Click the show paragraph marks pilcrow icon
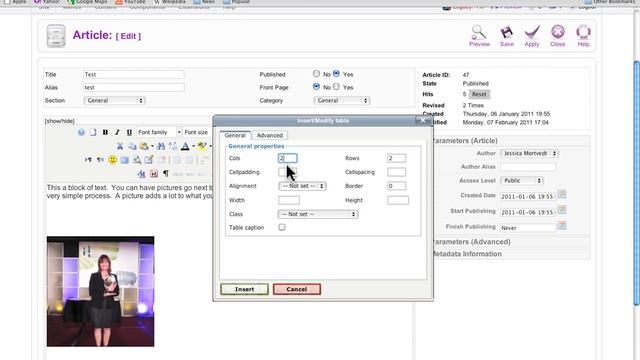The width and height of the screenshot is (640, 360). point(166,173)
